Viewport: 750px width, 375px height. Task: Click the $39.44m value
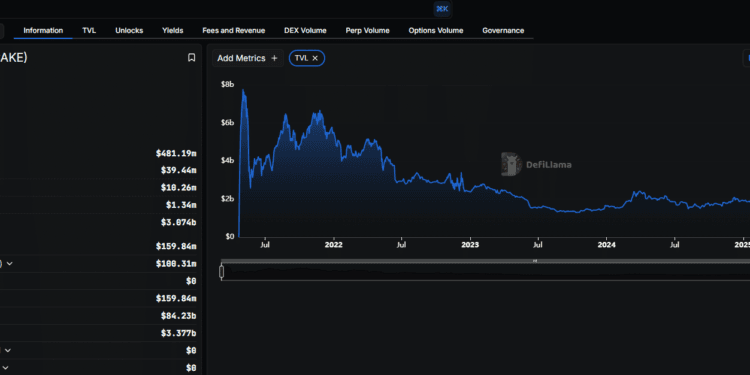pos(178,170)
